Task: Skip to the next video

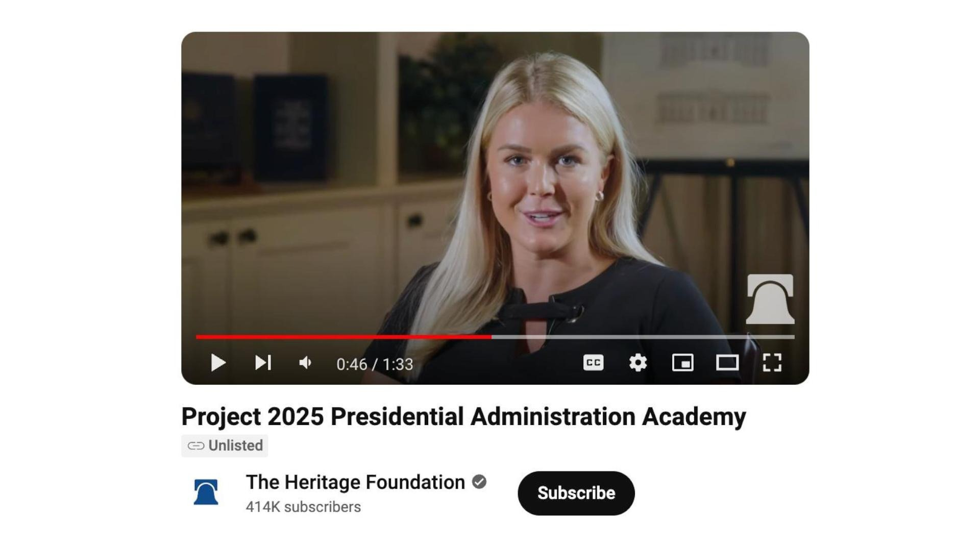Action: point(263,363)
